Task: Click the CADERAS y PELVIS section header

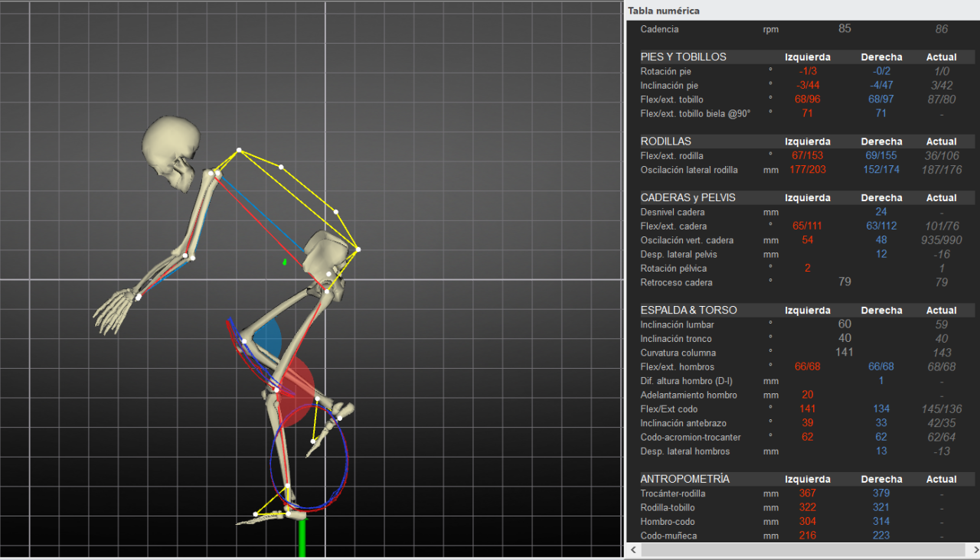Action: (688, 197)
